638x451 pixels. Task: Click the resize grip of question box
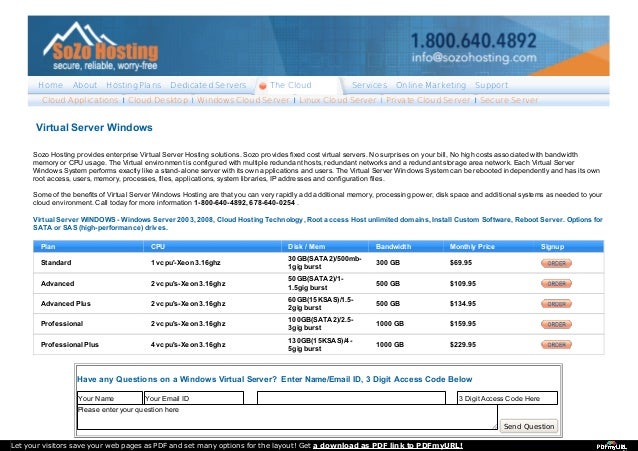494,427
